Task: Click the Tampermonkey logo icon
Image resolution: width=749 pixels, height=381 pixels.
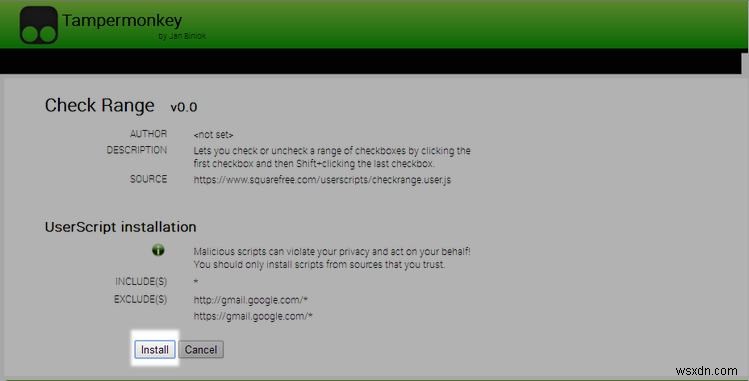Action: (x=39, y=25)
